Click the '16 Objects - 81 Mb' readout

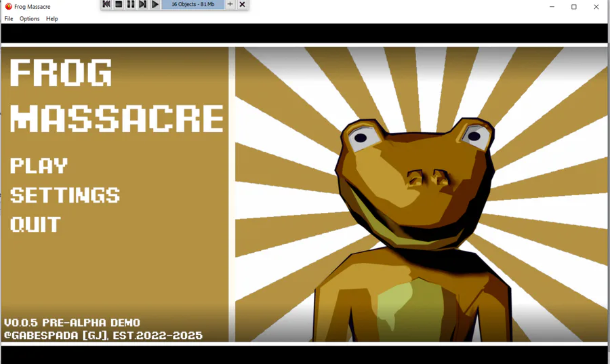point(193,4)
